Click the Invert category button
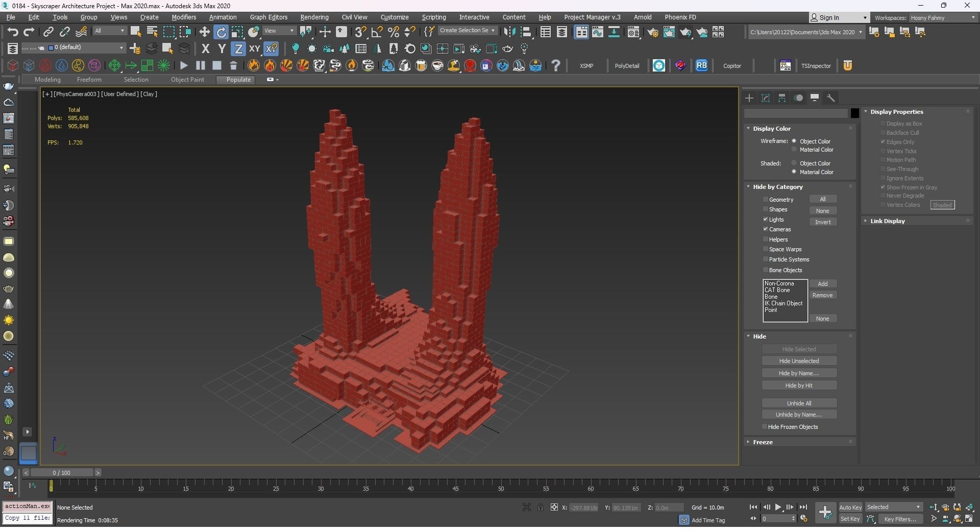The width and height of the screenshot is (980, 531). pos(823,222)
